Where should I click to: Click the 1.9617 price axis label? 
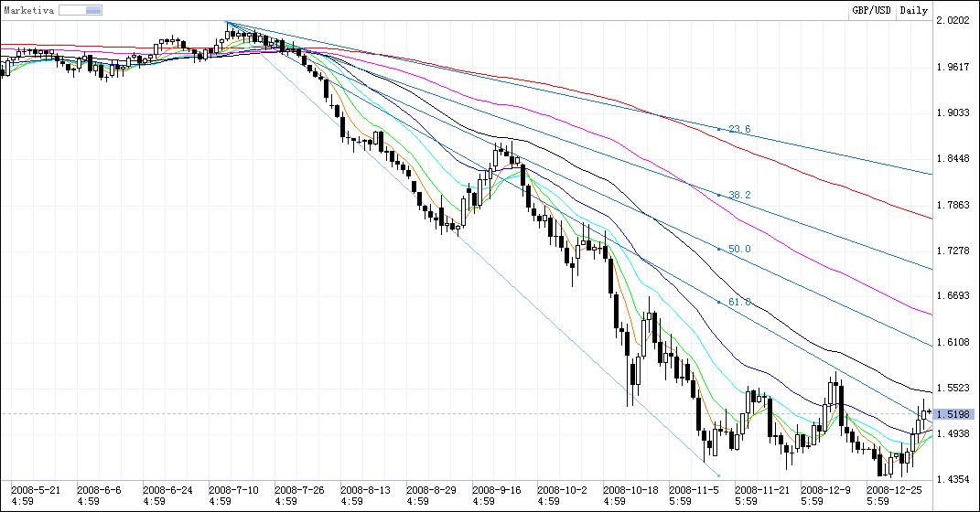point(953,67)
